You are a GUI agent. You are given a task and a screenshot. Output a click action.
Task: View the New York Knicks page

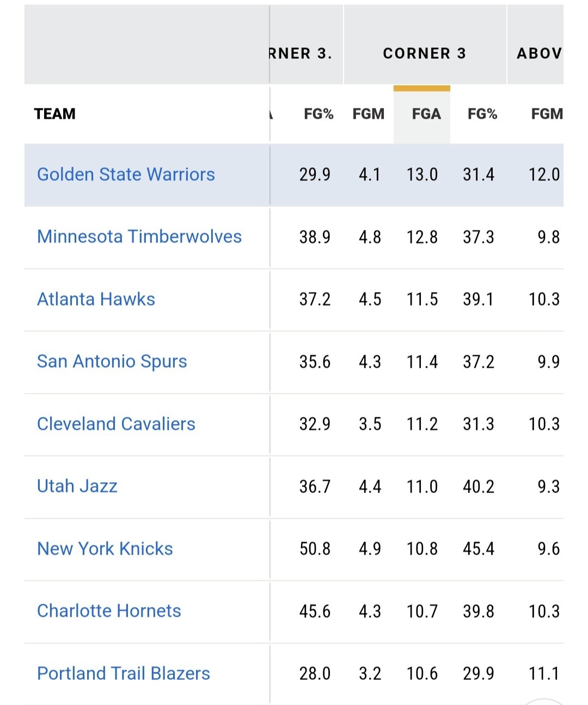tap(105, 549)
